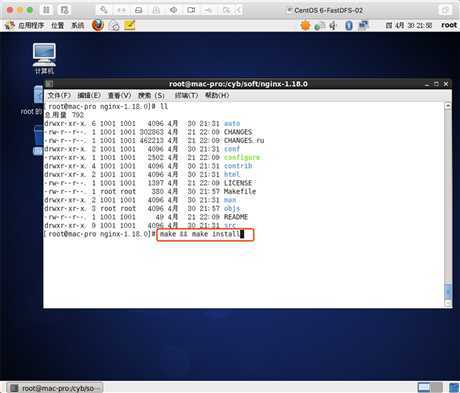Expand the toolbar's left chevron arrow

coord(238,10)
